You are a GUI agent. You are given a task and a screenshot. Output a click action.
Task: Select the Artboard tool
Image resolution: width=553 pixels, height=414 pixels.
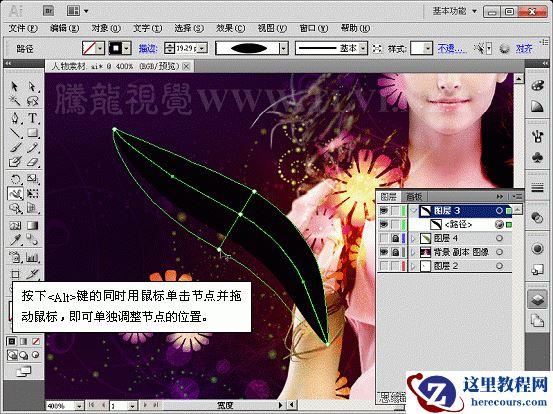pos(14,274)
